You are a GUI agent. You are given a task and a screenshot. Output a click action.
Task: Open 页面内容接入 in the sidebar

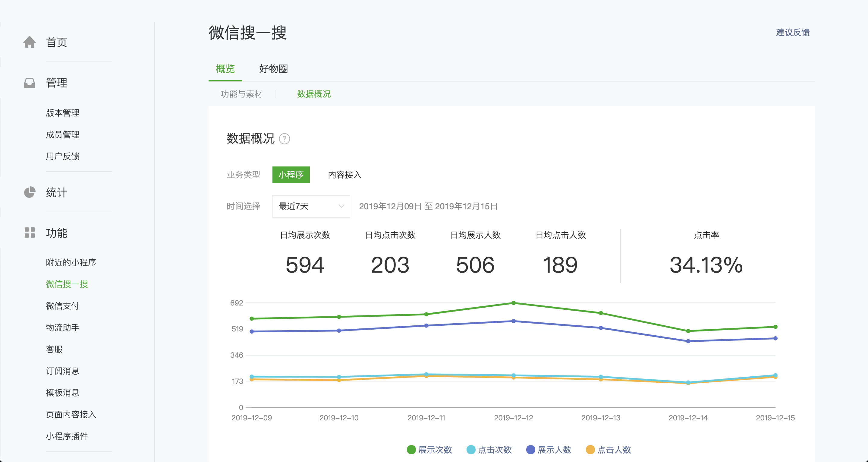(x=71, y=414)
